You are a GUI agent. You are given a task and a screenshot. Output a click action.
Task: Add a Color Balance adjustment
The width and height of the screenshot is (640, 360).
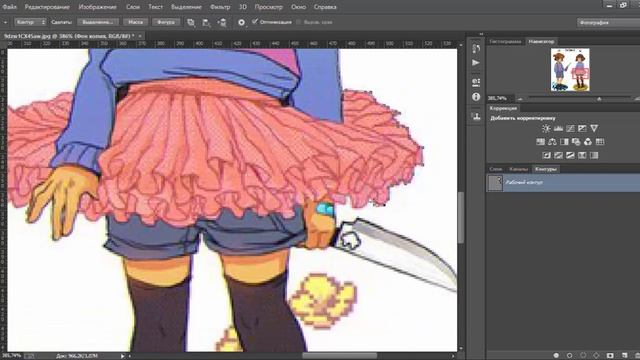tap(552, 142)
